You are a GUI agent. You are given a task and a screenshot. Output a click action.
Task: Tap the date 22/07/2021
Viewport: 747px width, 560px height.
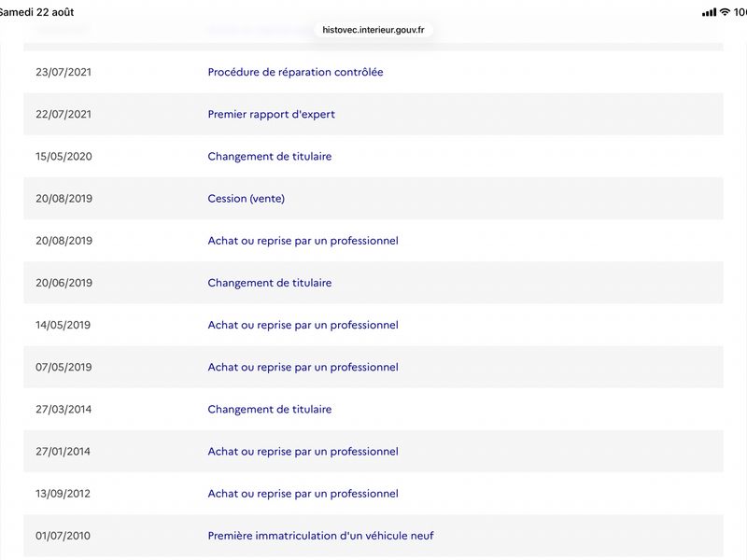click(x=63, y=114)
